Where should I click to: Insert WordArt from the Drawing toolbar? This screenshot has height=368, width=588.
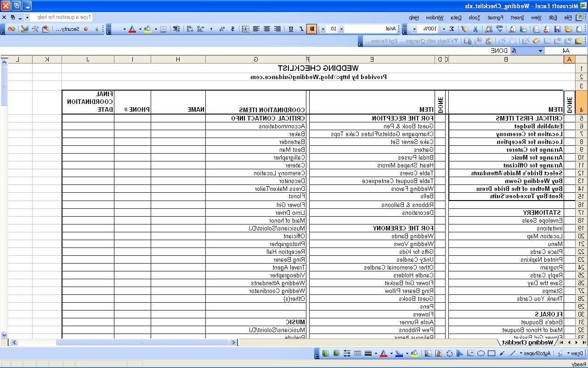(x=460, y=353)
